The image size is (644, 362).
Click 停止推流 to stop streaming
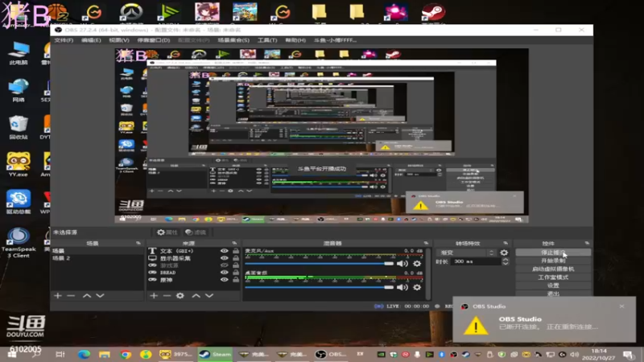tap(553, 253)
